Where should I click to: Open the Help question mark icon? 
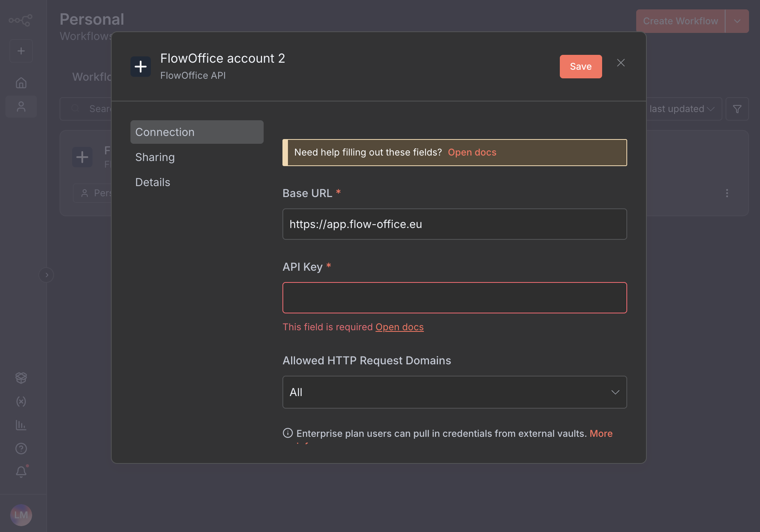pos(21,449)
